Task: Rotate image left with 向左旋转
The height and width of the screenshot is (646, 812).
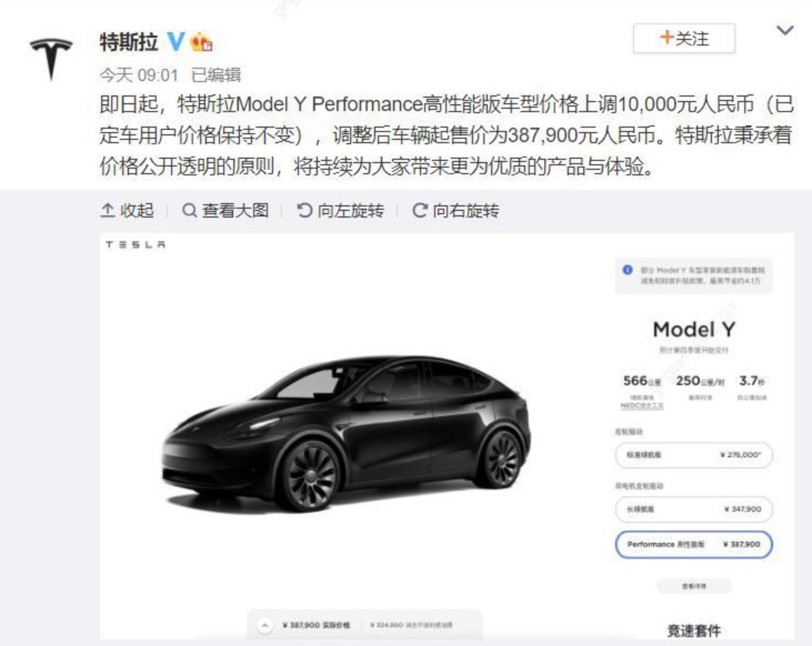Action: [340, 211]
